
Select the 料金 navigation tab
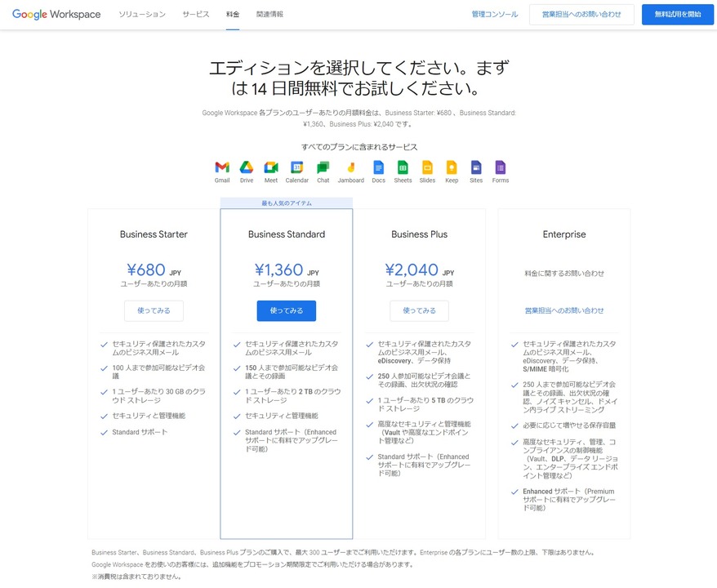[232, 14]
